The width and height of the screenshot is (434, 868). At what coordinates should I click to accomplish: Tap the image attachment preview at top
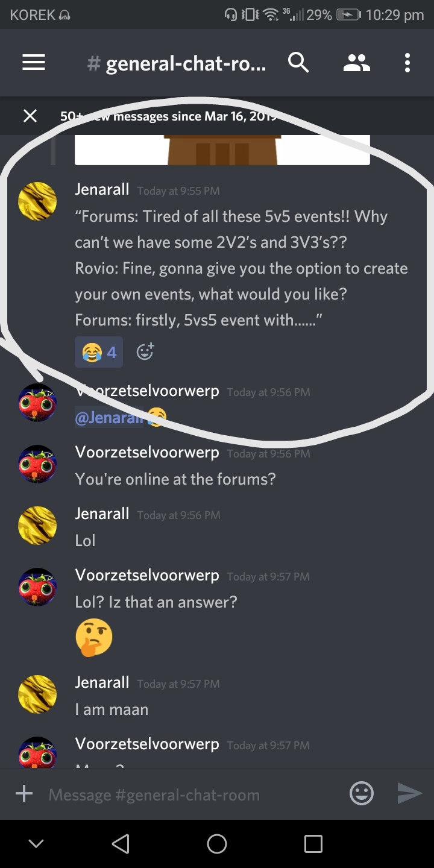click(222, 149)
